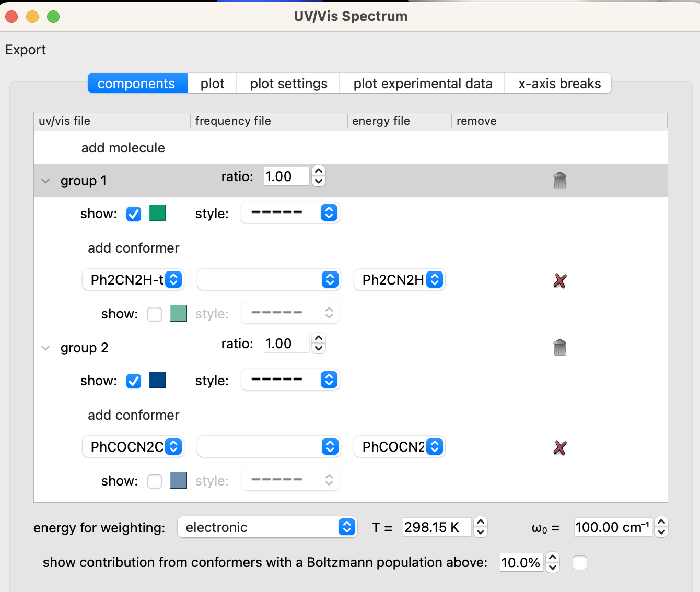Collapse the group 2 chevron

pos(45,348)
